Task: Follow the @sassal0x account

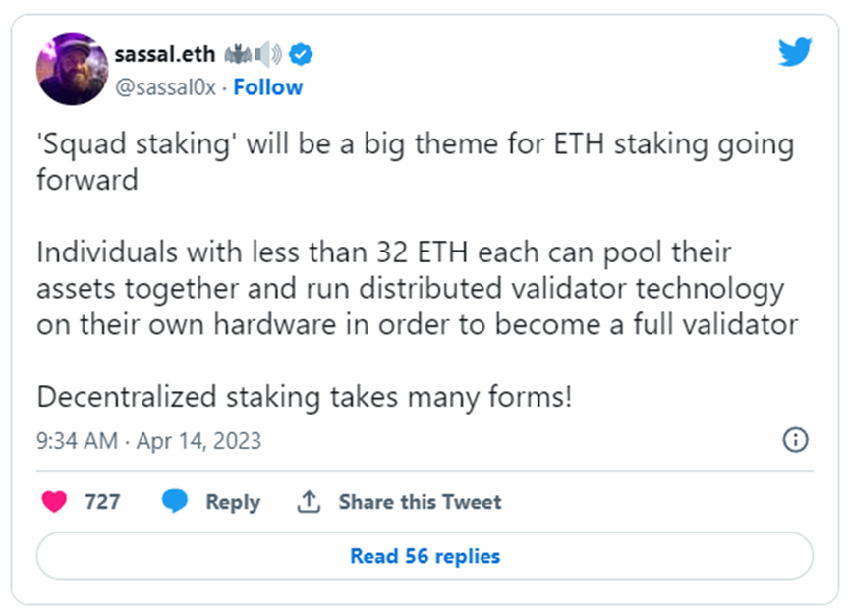Action: click(268, 87)
